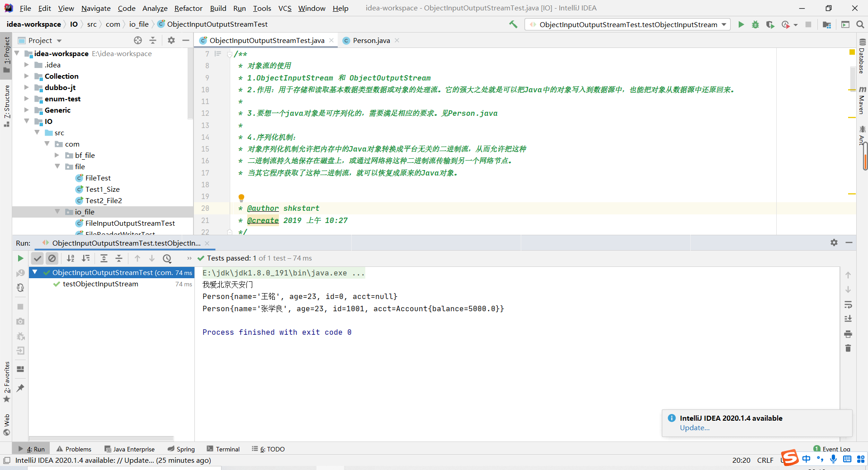Image resolution: width=868 pixels, height=470 pixels.
Task: Toggle show passed tests checkmark
Action: (38, 258)
